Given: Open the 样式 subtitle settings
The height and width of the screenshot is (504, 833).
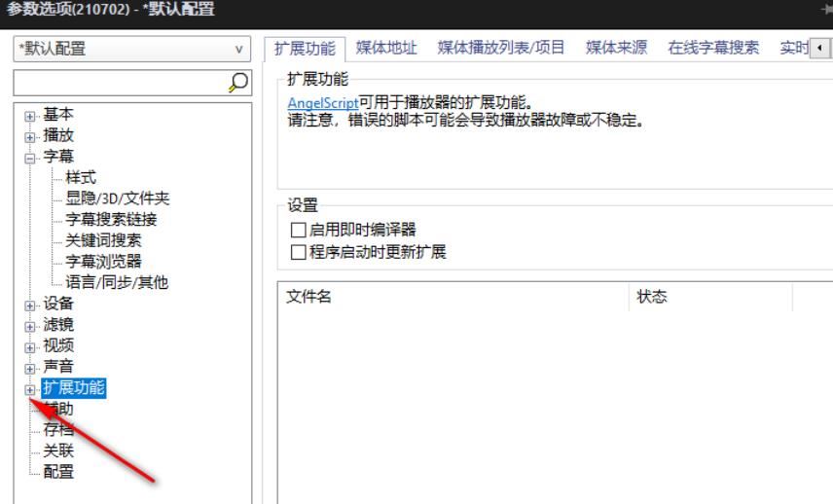Looking at the screenshot, I should [x=81, y=177].
